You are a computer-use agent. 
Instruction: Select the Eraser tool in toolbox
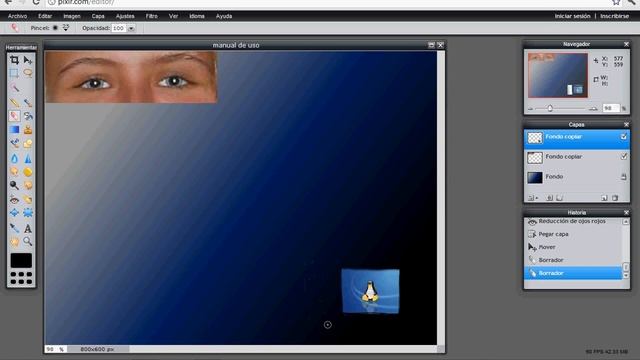(14, 116)
